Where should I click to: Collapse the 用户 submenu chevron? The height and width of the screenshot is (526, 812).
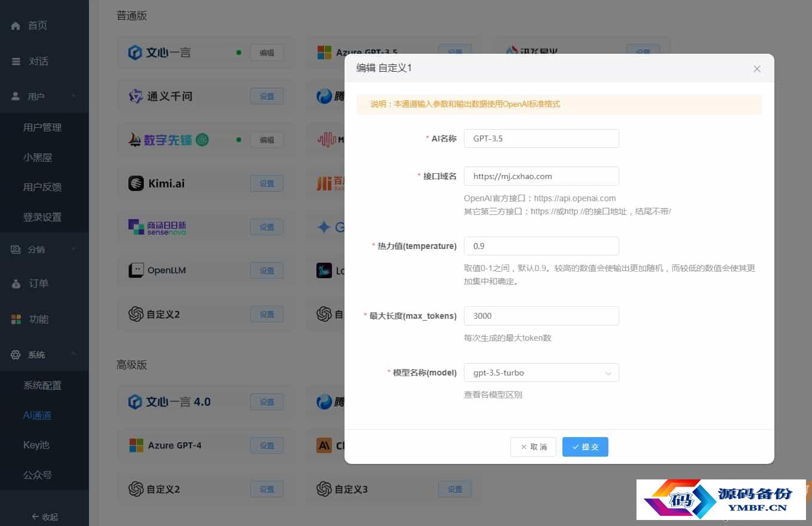(73, 96)
